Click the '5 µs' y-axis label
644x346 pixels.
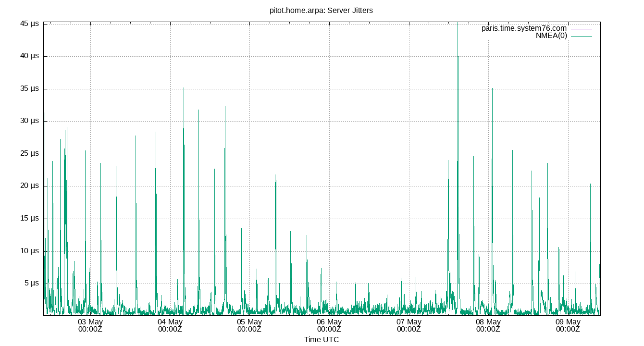(31, 284)
